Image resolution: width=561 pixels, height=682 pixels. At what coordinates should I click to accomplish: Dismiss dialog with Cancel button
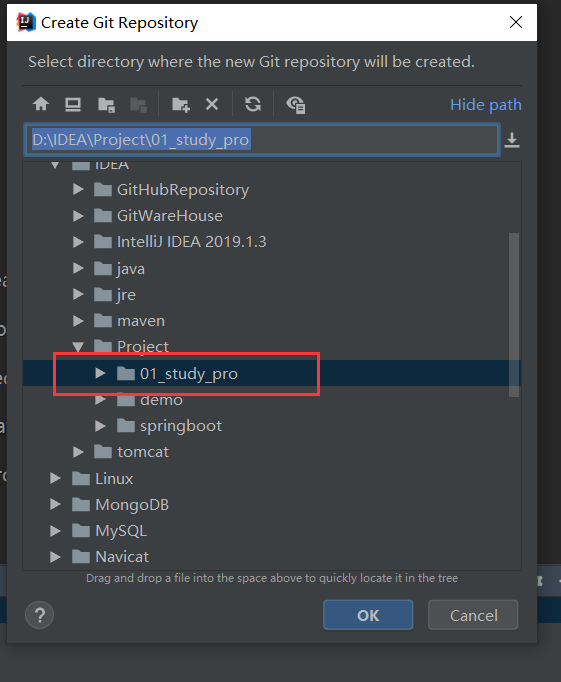click(473, 615)
